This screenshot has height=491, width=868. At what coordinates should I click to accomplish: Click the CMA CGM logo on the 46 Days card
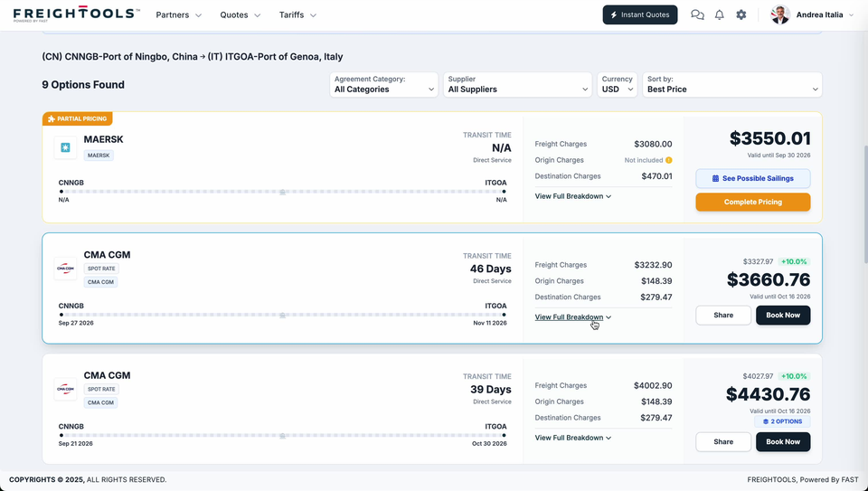tap(65, 269)
